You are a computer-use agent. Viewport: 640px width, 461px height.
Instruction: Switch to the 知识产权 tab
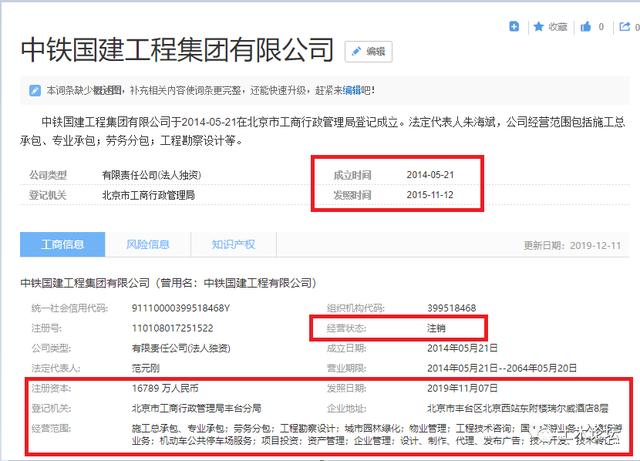(233, 244)
